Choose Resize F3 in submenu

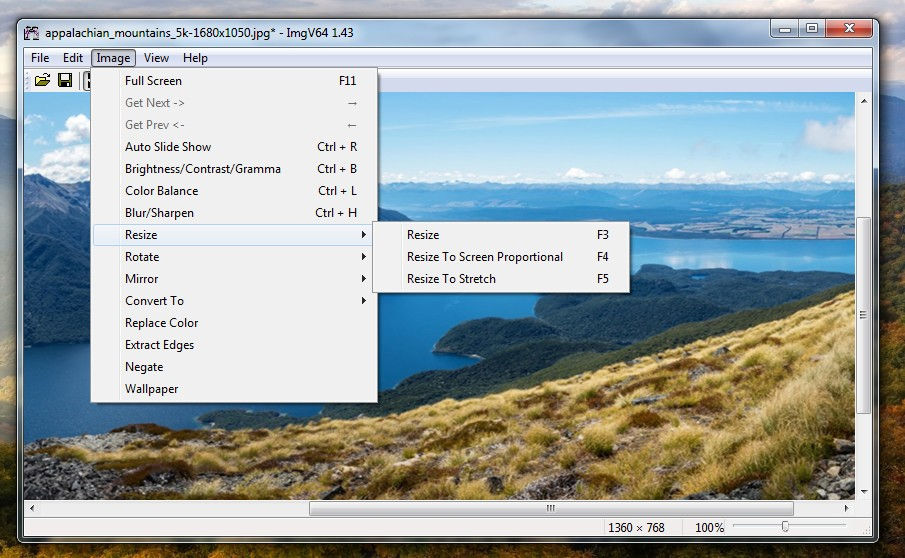(501, 235)
